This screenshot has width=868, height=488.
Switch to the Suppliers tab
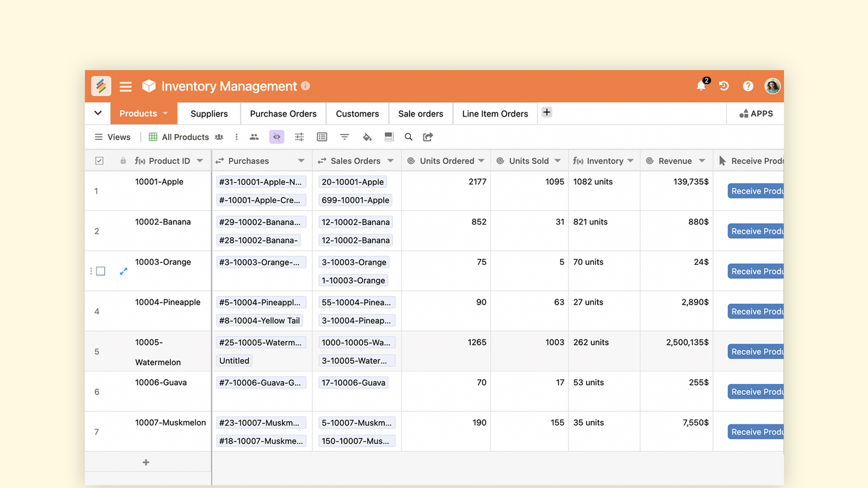(x=209, y=114)
